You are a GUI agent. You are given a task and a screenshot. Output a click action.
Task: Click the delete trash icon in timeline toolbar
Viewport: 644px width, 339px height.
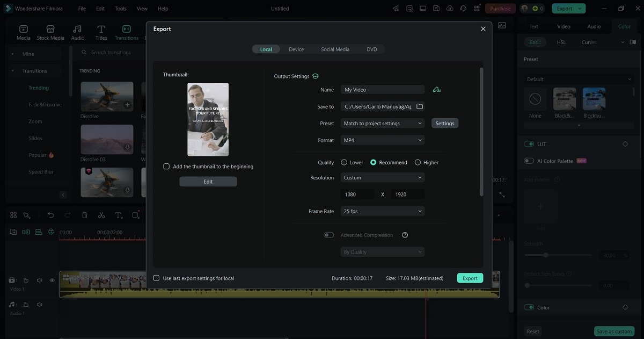coord(84,215)
